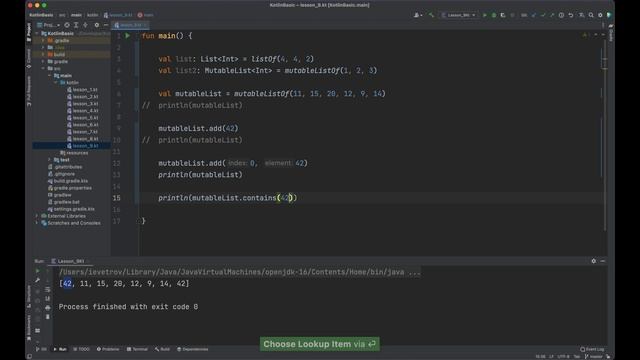The image size is (640, 360).
Task: Open Run panel settings gear
Action: coord(593,261)
